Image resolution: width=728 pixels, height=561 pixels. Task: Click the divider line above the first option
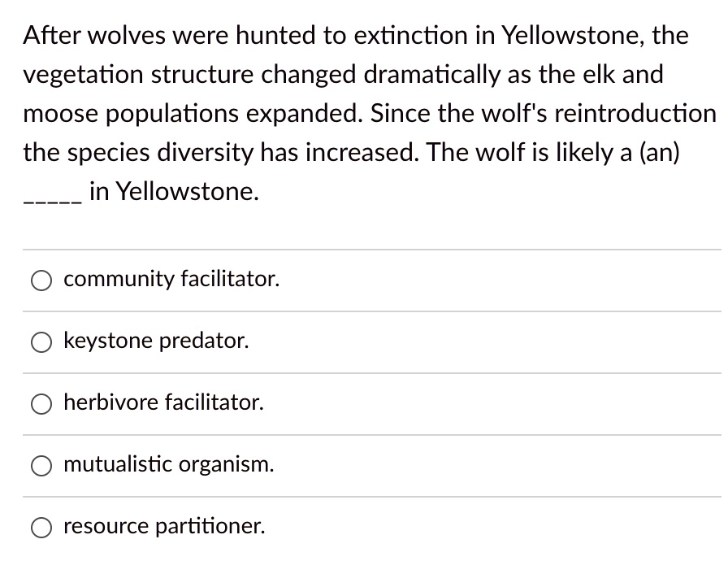click(364, 249)
